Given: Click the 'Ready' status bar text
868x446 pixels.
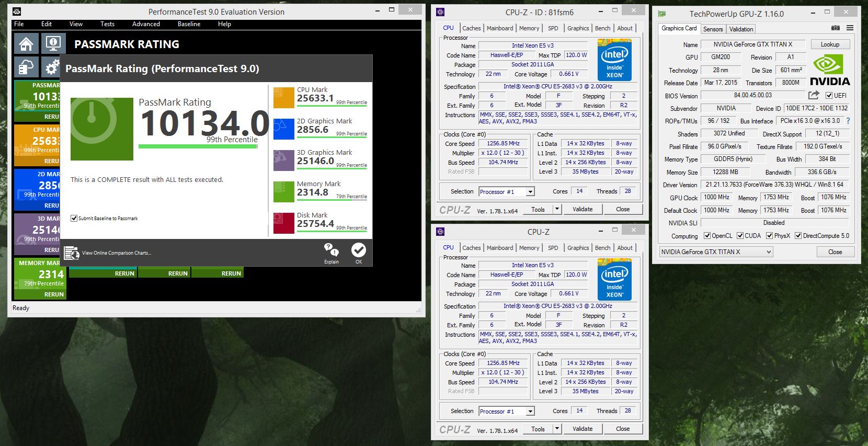Looking at the screenshot, I should [21, 308].
